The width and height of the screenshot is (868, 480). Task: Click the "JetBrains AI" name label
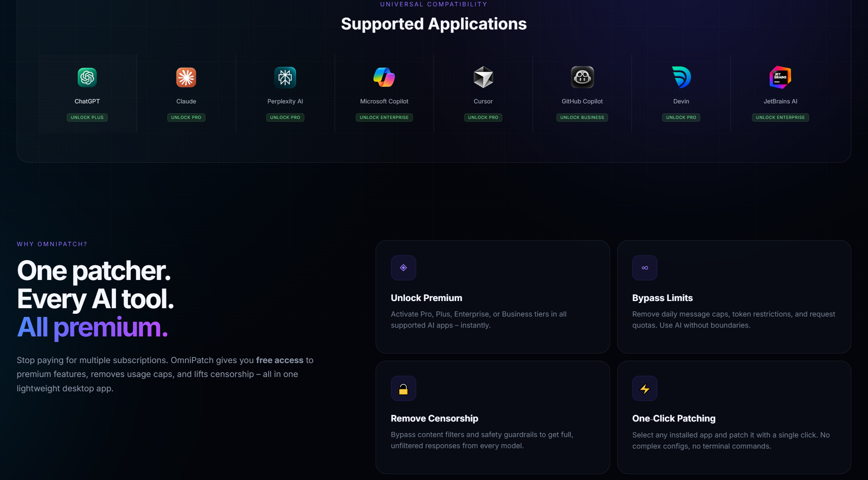pyautogui.click(x=780, y=101)
